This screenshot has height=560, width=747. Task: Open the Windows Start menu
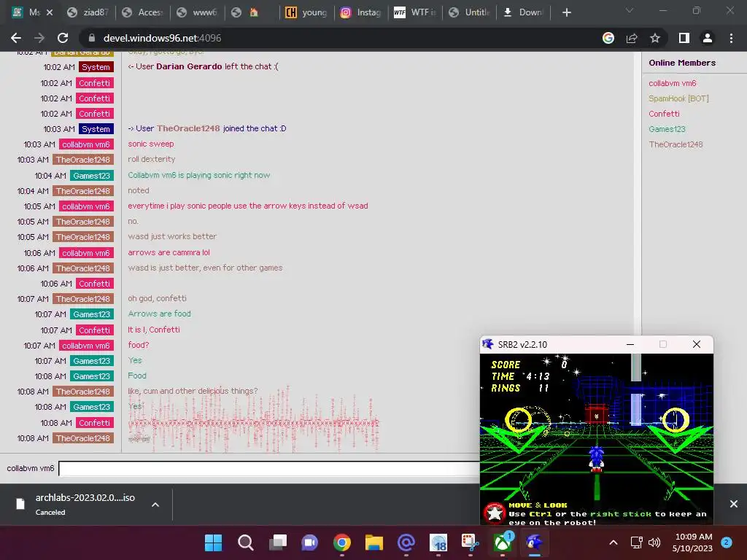214,542
